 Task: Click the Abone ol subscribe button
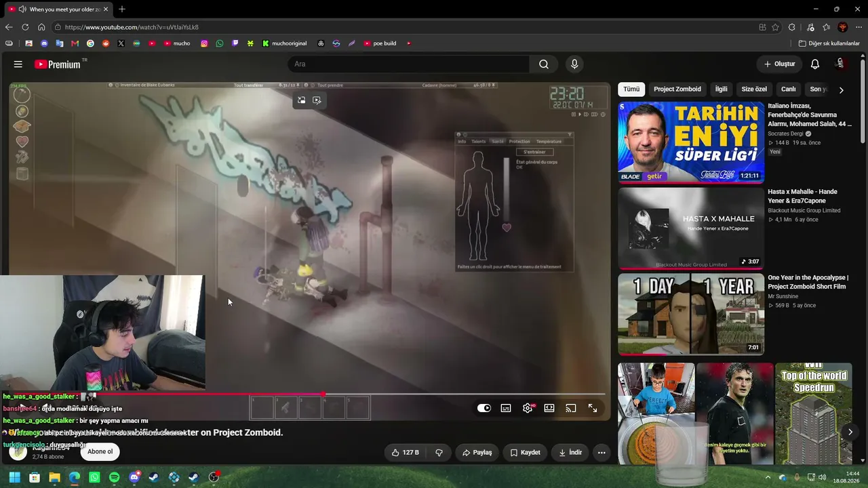tap(100, 451)
